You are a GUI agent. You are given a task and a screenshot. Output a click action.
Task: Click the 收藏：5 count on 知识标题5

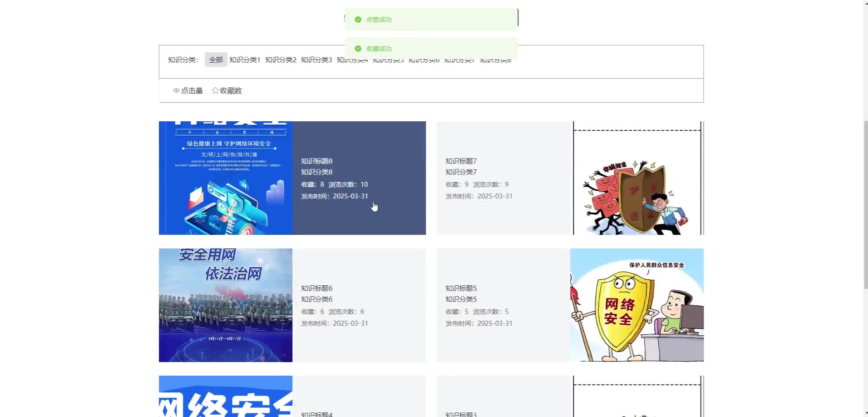pyautogui.click(x=457, y=312)
